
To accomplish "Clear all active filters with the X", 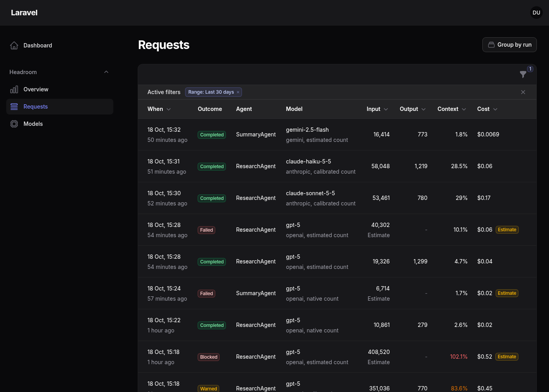I will pos(523,92).
